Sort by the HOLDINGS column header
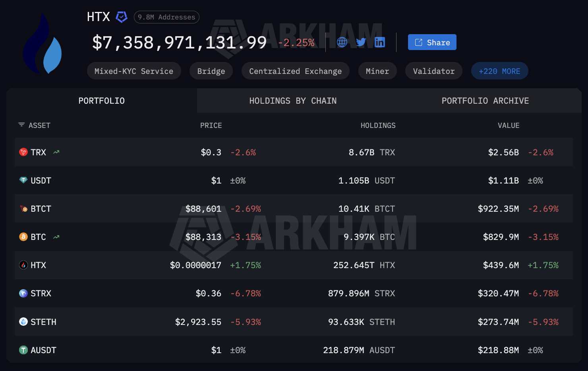 pos(378,125)
